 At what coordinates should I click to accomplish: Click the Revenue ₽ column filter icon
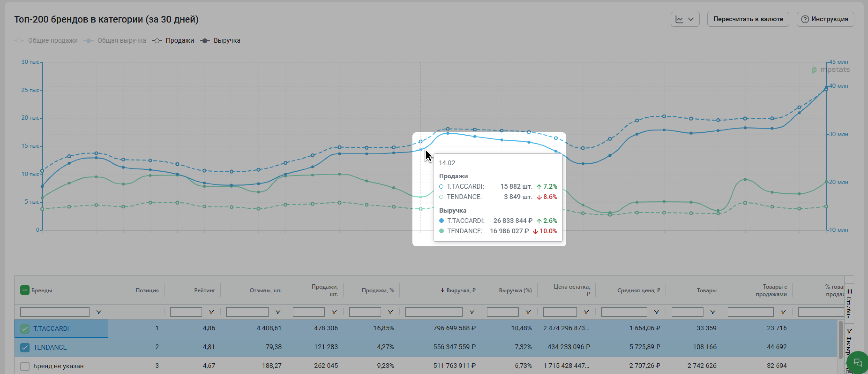pyautogui.click(x=472, y=312)
